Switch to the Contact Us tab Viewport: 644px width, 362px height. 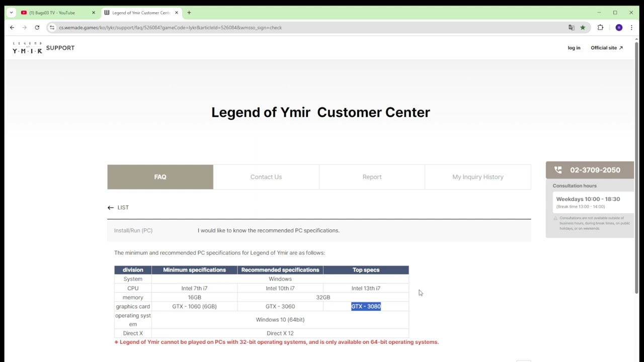coord(266,177)
